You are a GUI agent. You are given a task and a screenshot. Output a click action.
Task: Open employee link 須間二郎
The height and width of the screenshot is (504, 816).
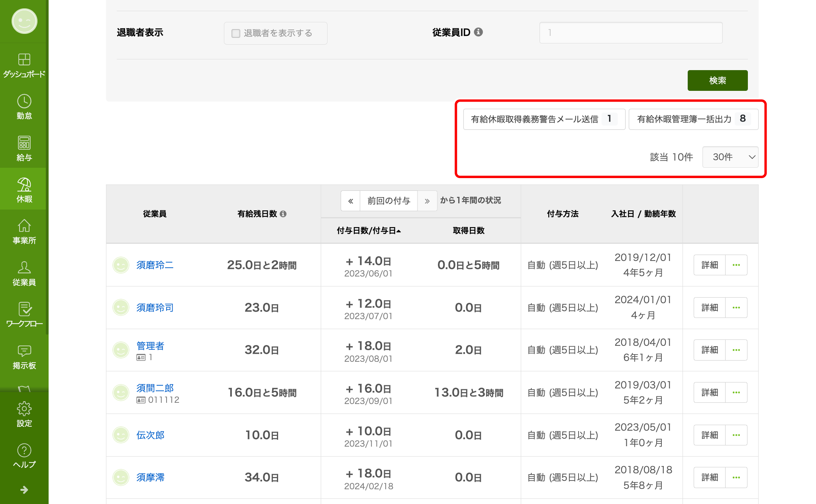pyautogui.click(x=155, y=388)
